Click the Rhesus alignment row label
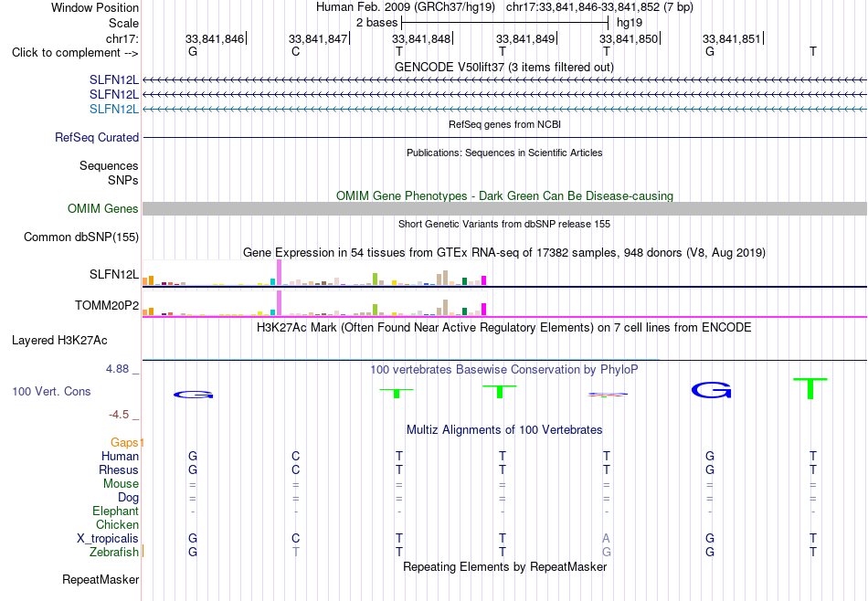Screen dimensions: 868x601 pyautogui.click(x=119, y=469)
